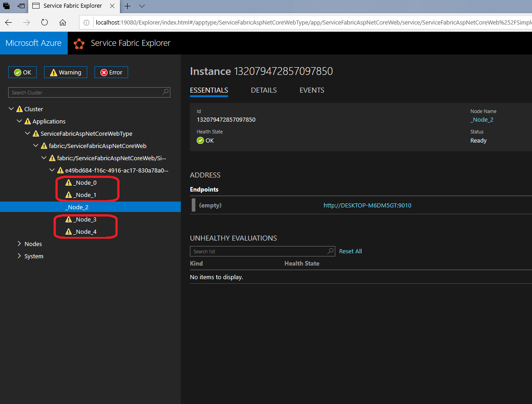
Task: Switch to the DETAILS tab
Action: 264,90
